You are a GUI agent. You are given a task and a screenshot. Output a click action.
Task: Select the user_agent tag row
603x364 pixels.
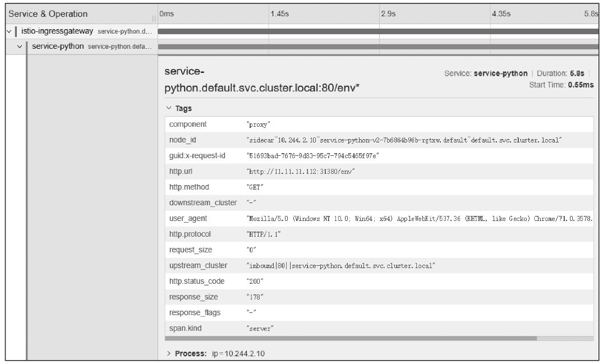tap(379, 218)
